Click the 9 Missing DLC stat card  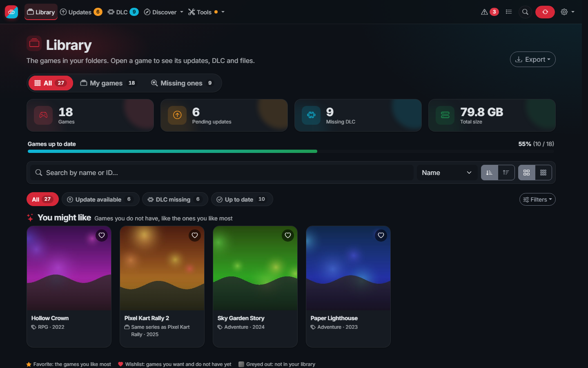click(358, 115)
